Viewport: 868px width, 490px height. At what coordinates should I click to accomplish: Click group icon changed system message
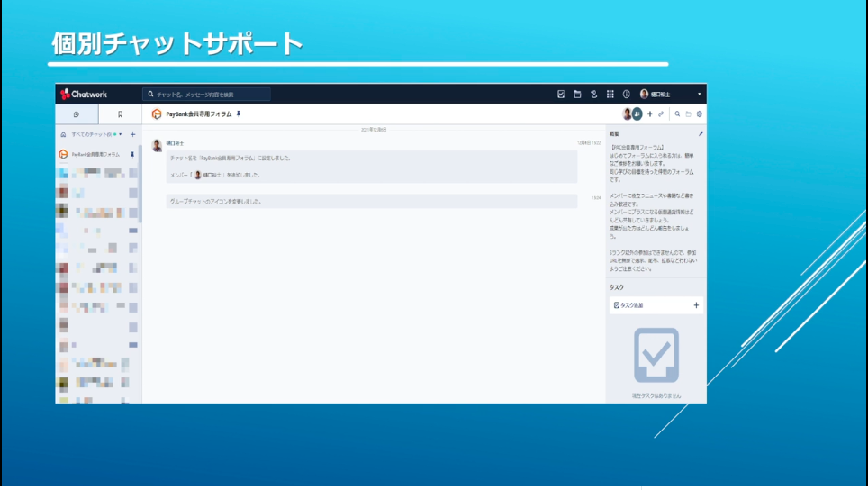pos(372,202)
